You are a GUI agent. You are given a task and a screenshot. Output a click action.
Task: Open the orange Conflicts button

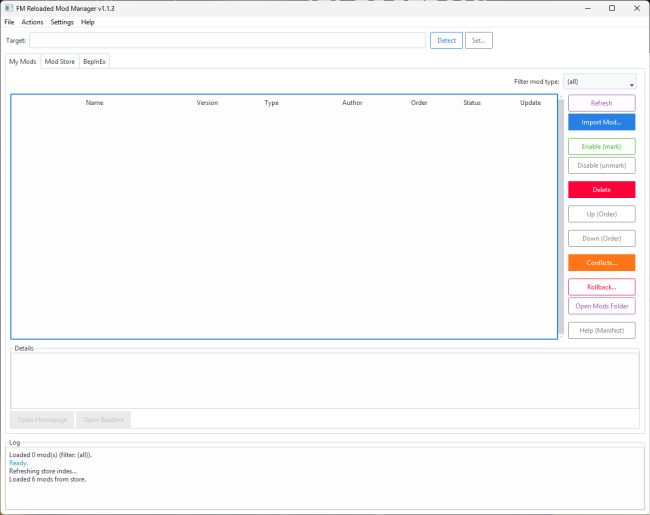coord(601,263)
